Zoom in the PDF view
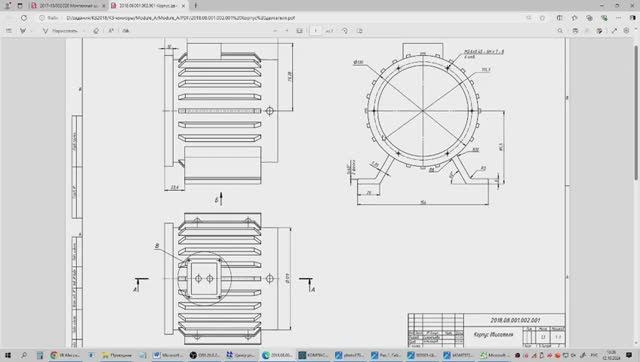The height and width of the screenshot is (362, 640). pos(287,31)
